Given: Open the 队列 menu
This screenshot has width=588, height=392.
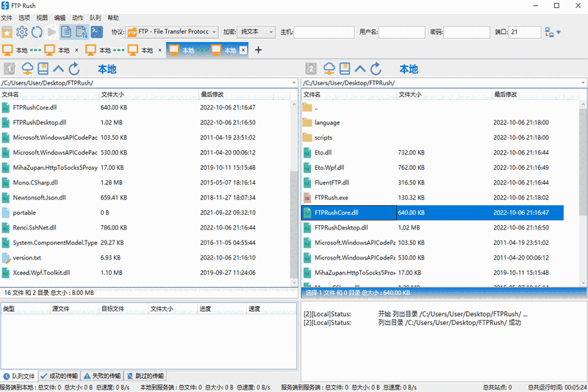Looking at the screenshot, I should pyautogui.click(x=96, y=17).
